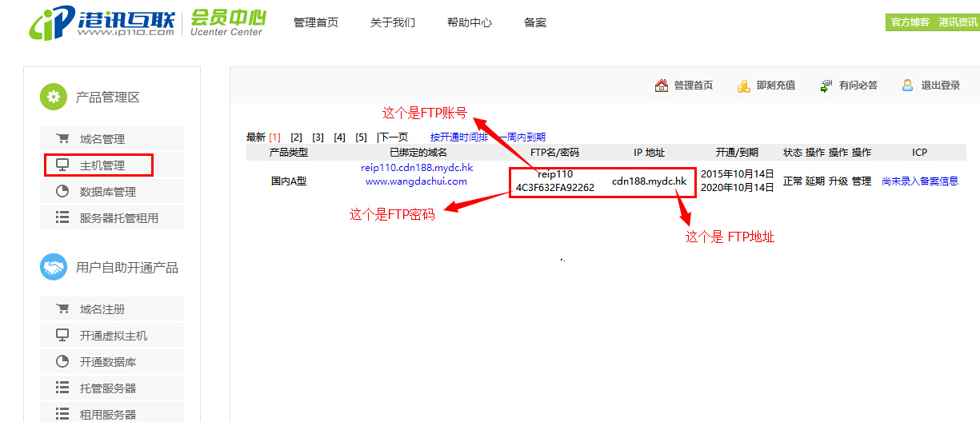This screenshot has height=422, width=980.
Task: Open domain reip110.cdn188.mydc.hk link
Action: click(x=417, y=168)
